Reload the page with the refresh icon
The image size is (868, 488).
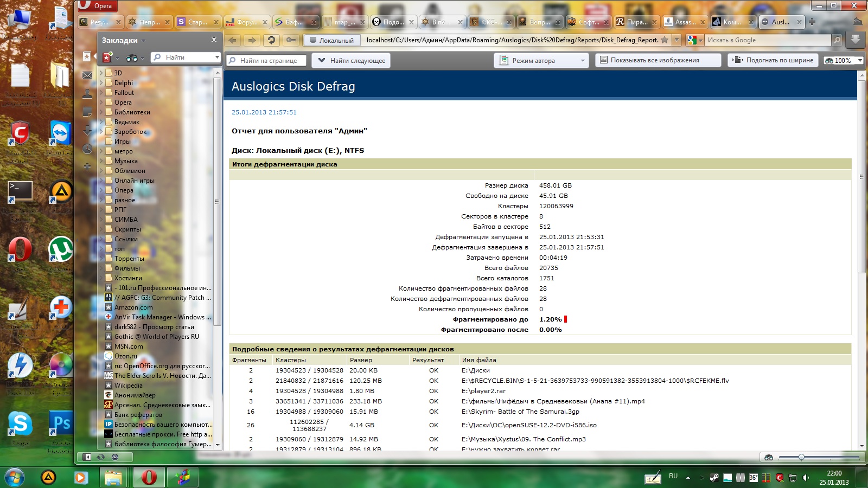click(x=272, y=40)
